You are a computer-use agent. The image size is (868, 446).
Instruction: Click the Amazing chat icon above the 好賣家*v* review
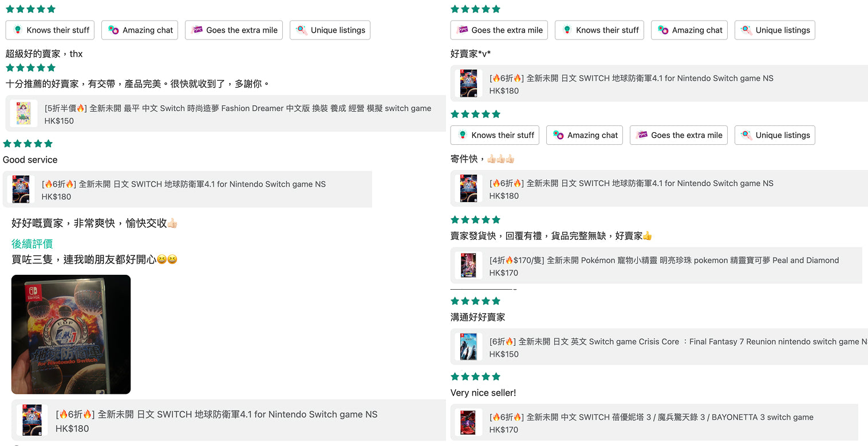[x=662, y=30]
